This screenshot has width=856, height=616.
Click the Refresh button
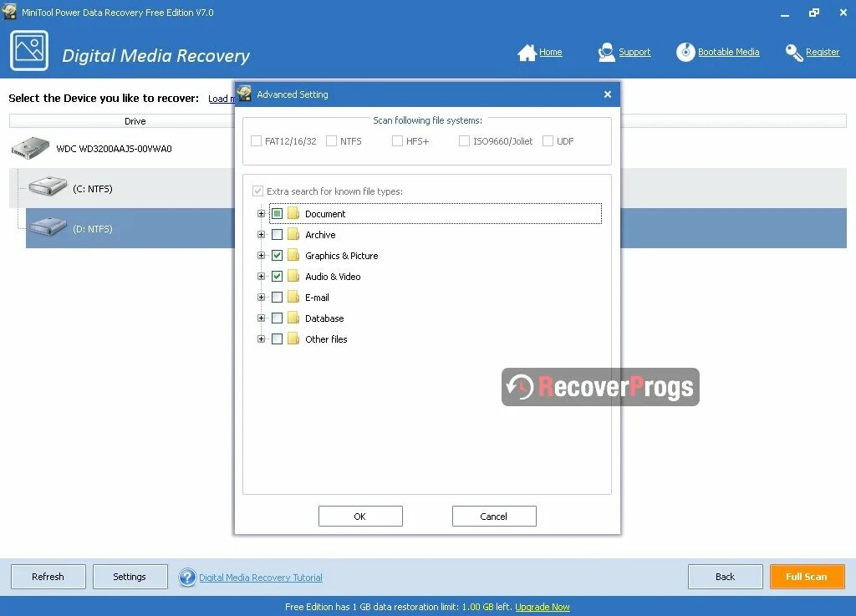(x=48, y=577)
